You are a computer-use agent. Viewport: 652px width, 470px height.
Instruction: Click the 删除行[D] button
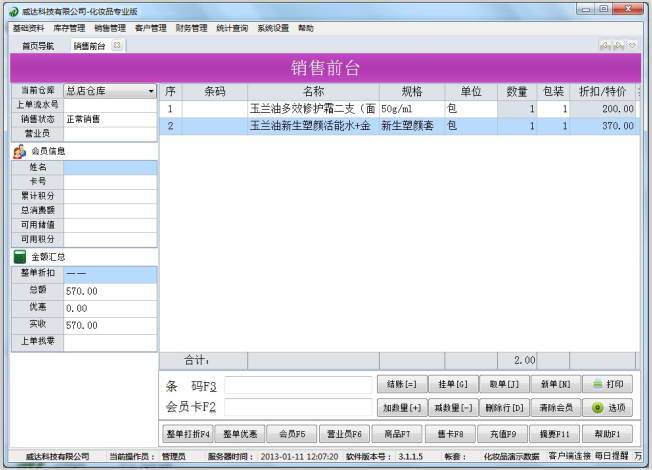click(504, 408)
